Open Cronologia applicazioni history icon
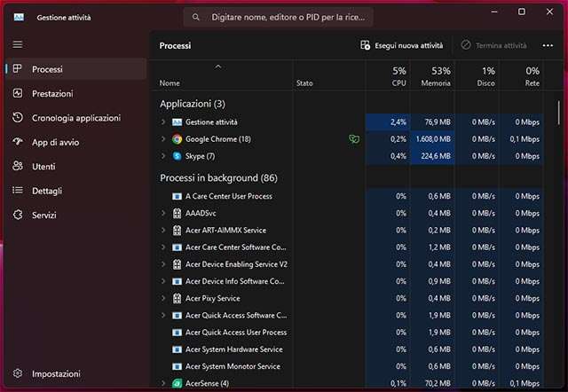 (x=18, y=118)
